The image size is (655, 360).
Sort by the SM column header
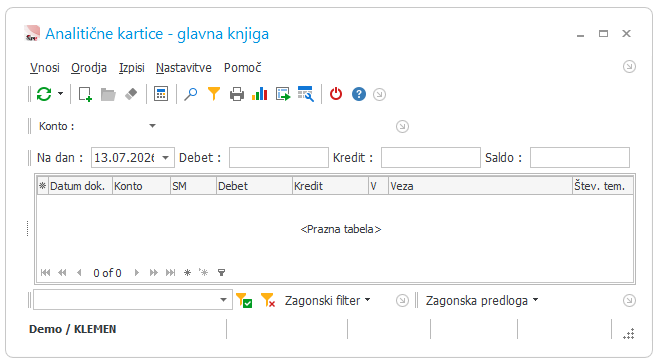pyautogui.click(x=193, y=186)
